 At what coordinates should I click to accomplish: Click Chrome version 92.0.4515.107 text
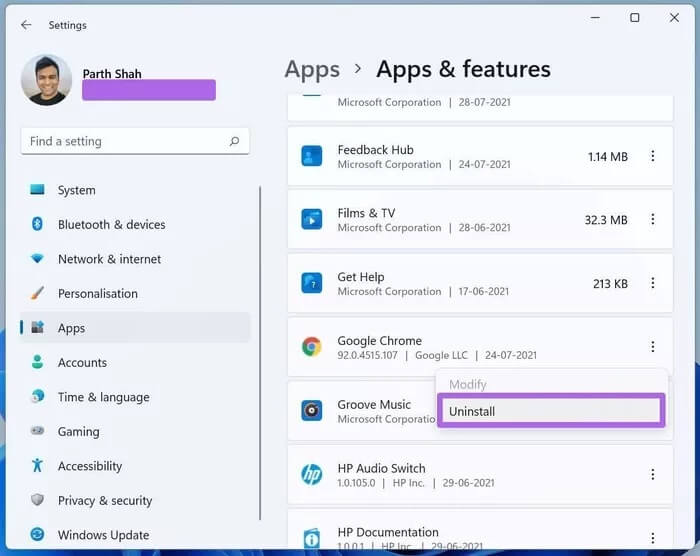pos(367,355)
